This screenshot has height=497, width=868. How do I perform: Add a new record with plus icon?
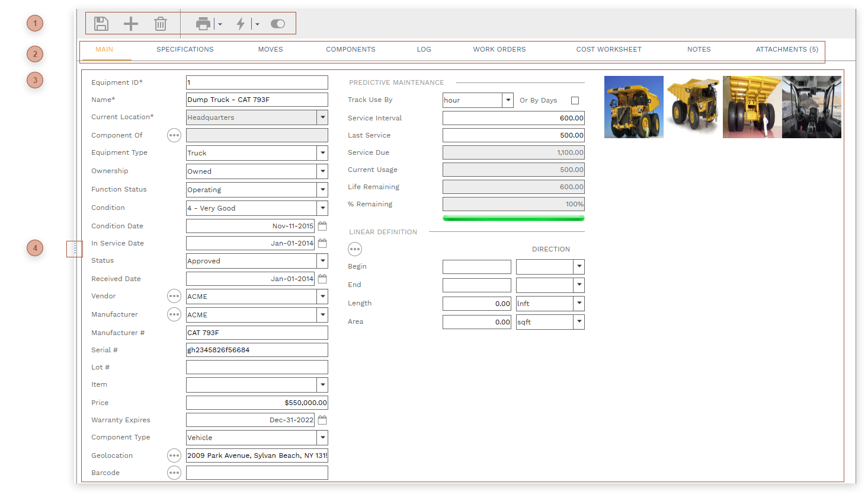(x=130, y=24)
